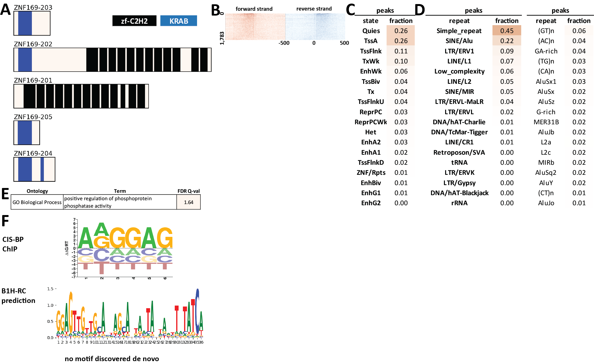Click the SINE/Alu repeat label
This screenshot has height=364, width=594.
459,41
